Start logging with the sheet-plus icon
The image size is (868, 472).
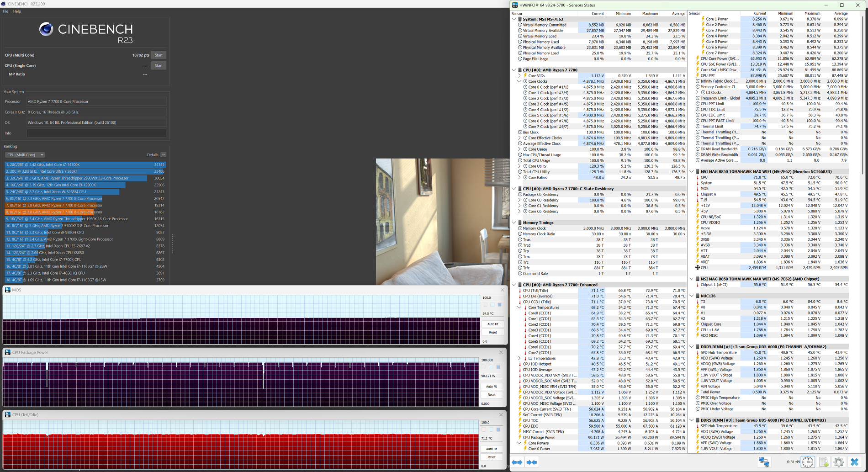[x=824, y=462]
